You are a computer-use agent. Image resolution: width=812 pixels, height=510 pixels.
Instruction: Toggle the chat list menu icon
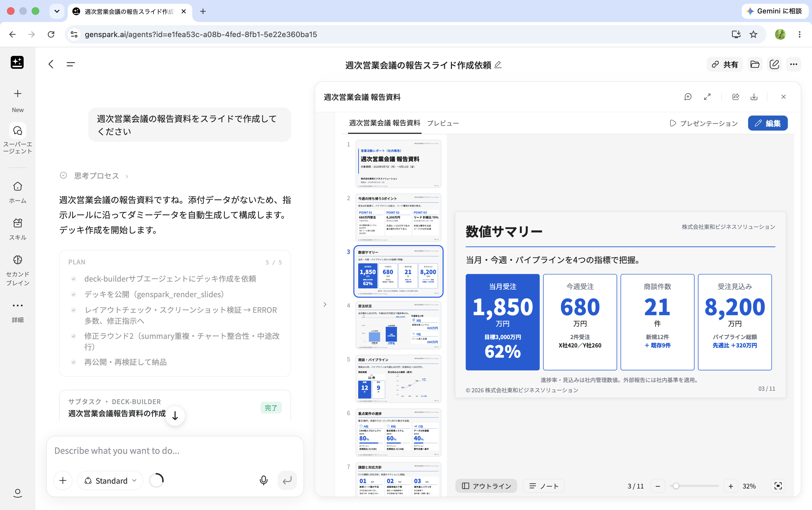71,64
